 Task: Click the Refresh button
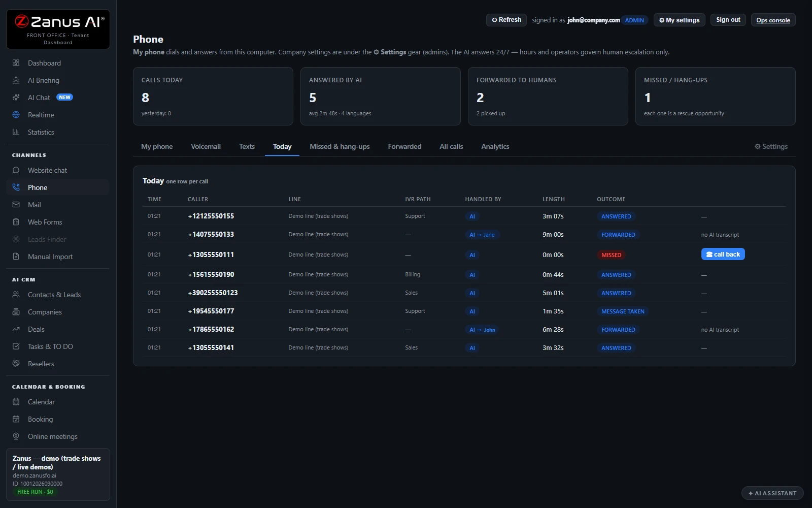point(506,20)
